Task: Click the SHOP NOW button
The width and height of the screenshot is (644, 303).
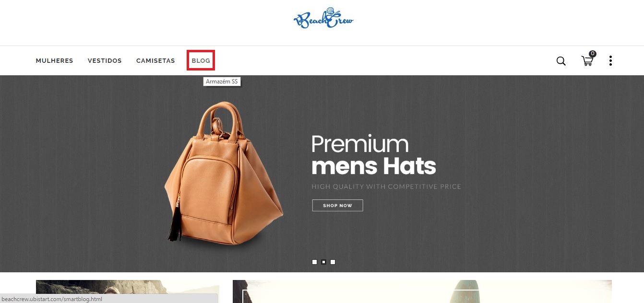Action: click(x=337, y=205)
